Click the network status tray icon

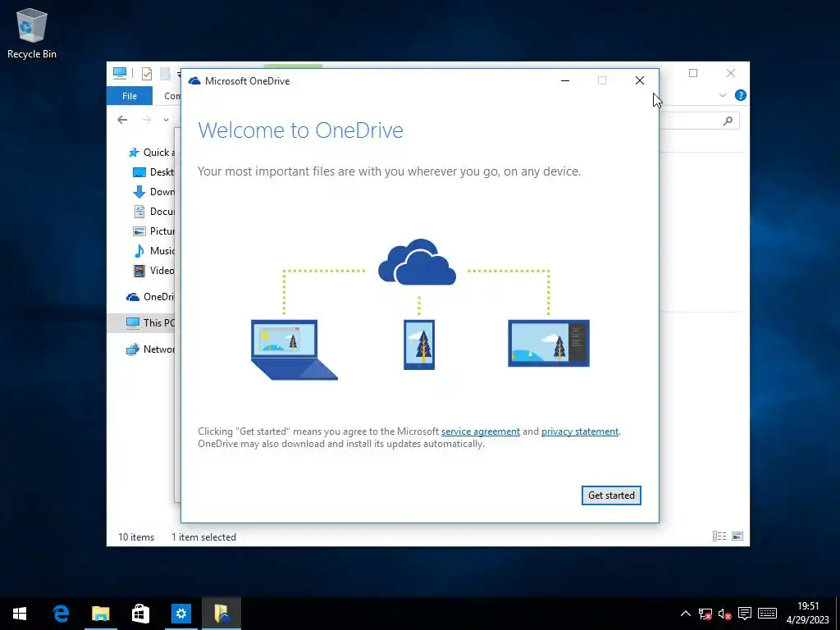click(705, 614)
